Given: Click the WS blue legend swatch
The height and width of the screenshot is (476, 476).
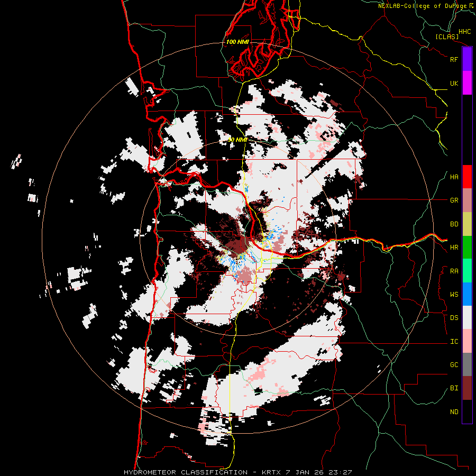Looking at the screenshot, I should (467, 294).
